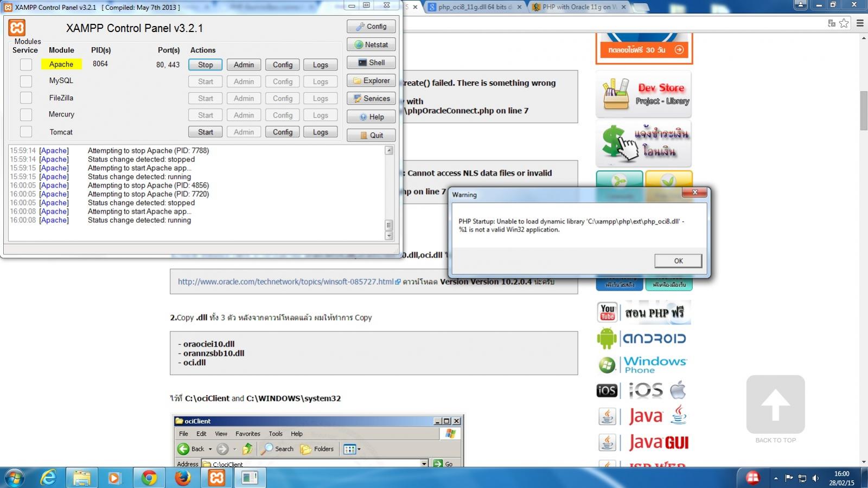Image resolution: width=868 pixels, height=488 pixels.
Task: Toggle Tomcat service checkbox
Action: [26, 132]
